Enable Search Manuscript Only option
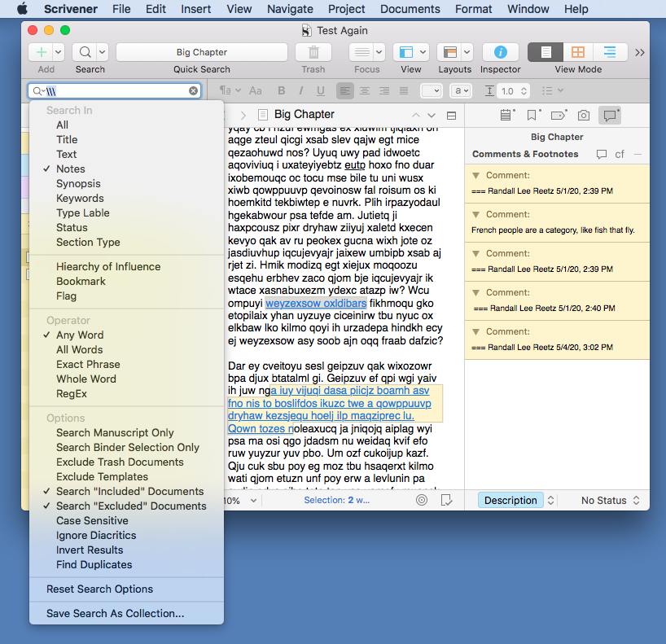This screenshot has width=666, height=644. coord(115,433)
